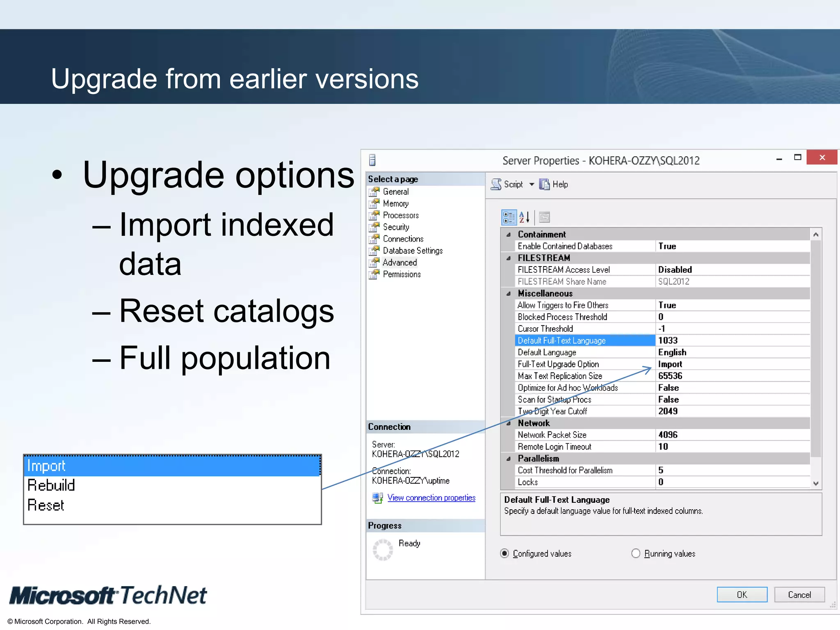Click scrollbar down arrow in property grid
Screen dimensions: 840x630
point(816,483)
